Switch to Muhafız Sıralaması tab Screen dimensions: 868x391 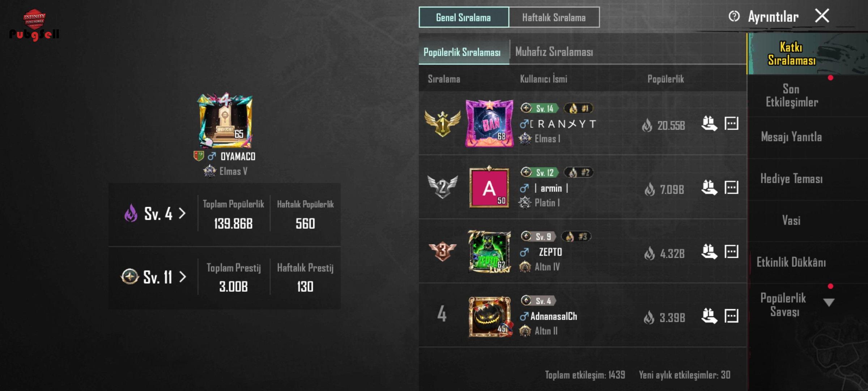pyautogui.click(x=554, y=52)
